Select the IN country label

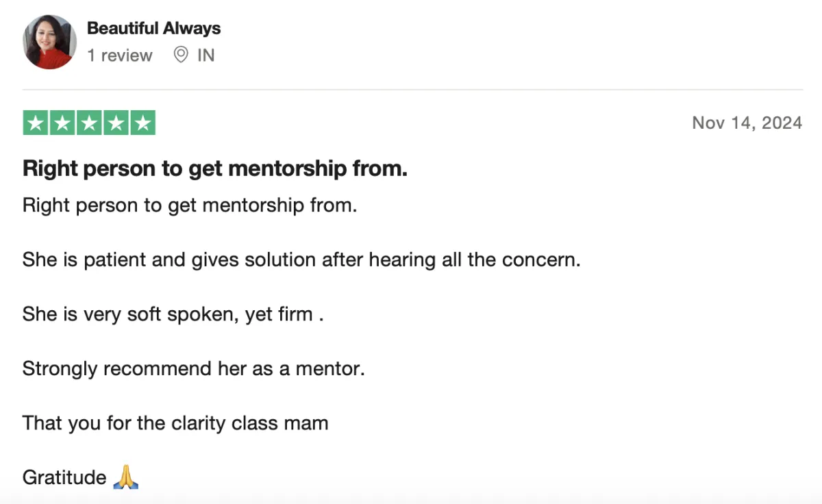point(206,55)
